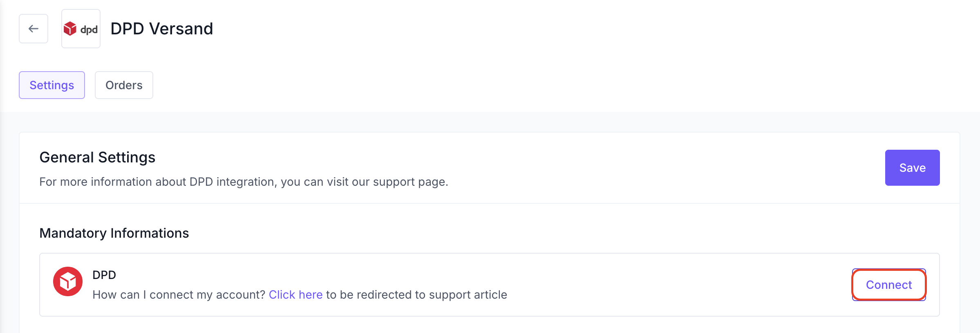Click "How can I connect my account?" text

coord(179,295)
